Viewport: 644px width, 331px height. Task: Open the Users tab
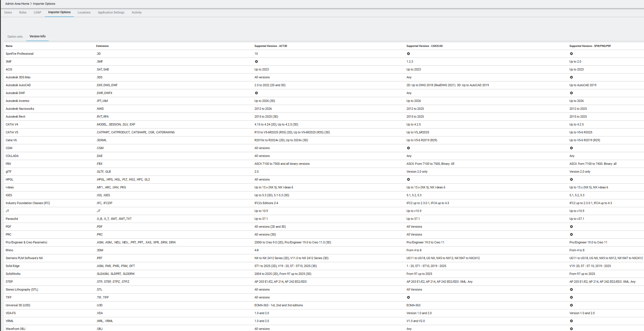point(8,12)
